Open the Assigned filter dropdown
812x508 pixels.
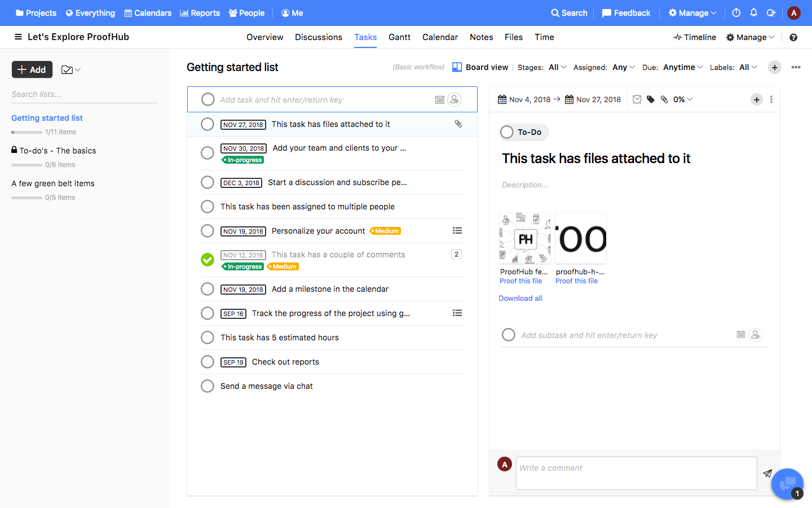[623, 67]
